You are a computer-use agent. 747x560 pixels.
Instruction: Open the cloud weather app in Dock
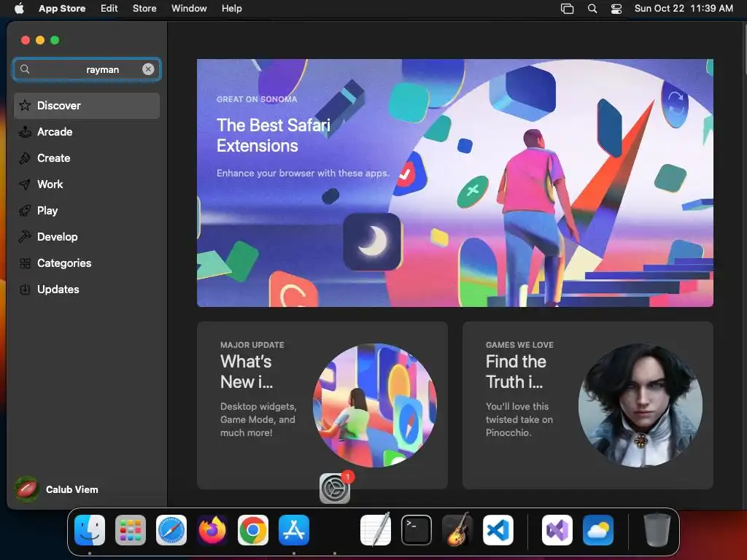(x=598, y=530)
